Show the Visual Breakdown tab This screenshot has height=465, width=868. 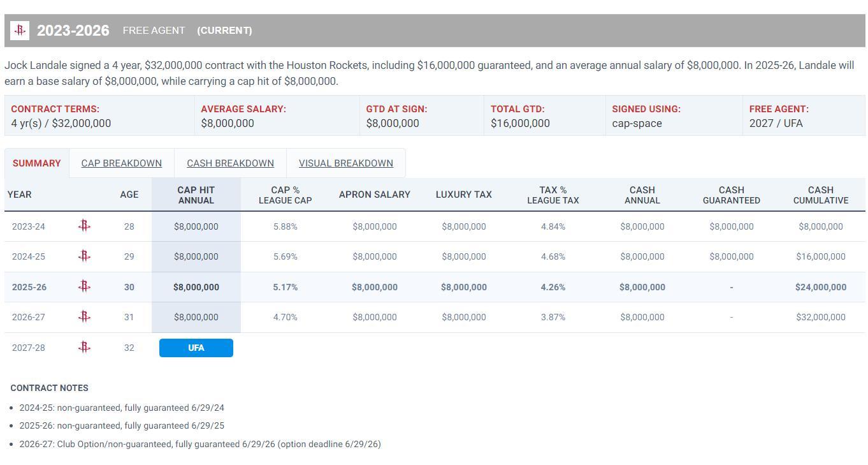tap(345, 163)
